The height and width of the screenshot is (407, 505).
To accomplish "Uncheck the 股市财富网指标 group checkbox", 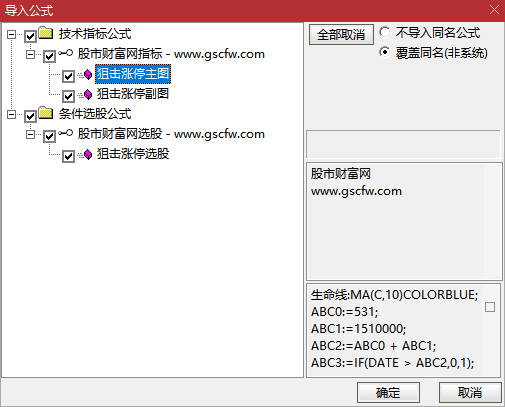I will point(49,56).
